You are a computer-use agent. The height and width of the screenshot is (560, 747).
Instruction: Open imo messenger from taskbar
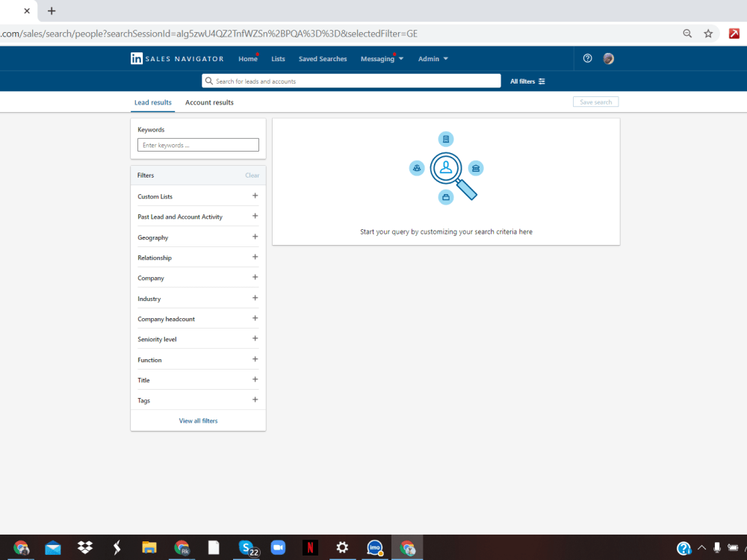point(375,547)
